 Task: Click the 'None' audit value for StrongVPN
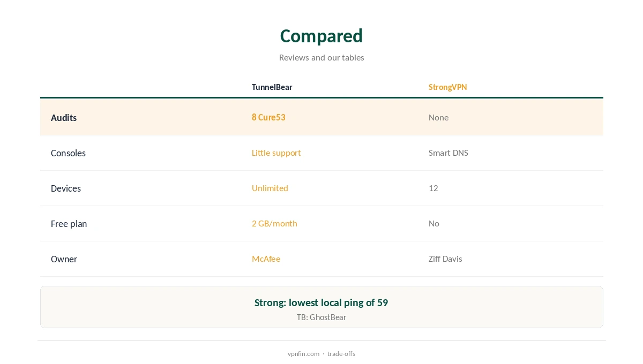tap(438, 117)
